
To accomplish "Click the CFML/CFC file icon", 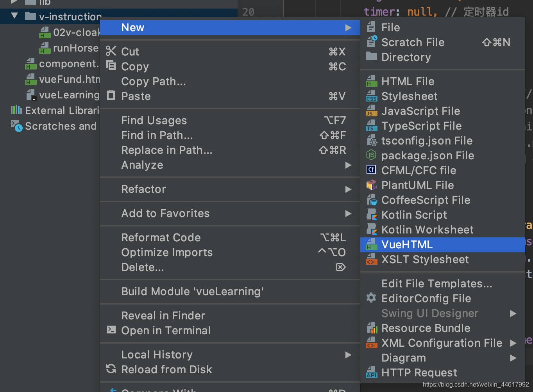I will tap(371, 170).
